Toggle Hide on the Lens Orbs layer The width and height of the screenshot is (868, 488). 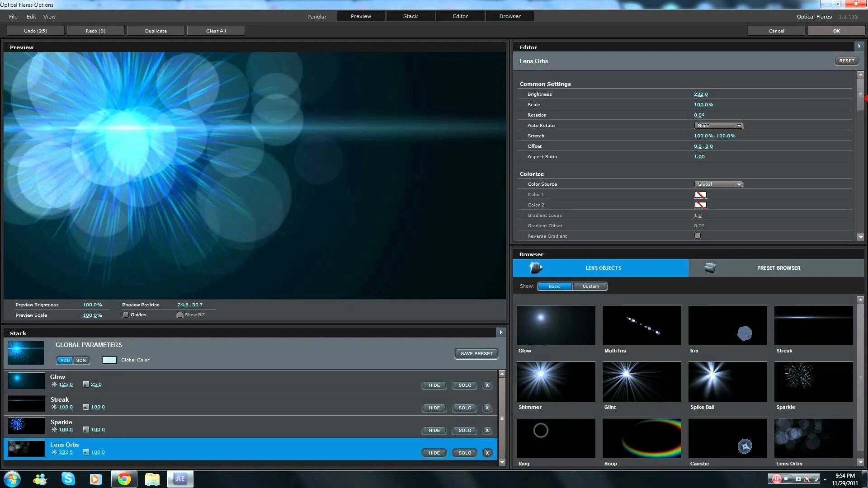(x=434, y=452)
